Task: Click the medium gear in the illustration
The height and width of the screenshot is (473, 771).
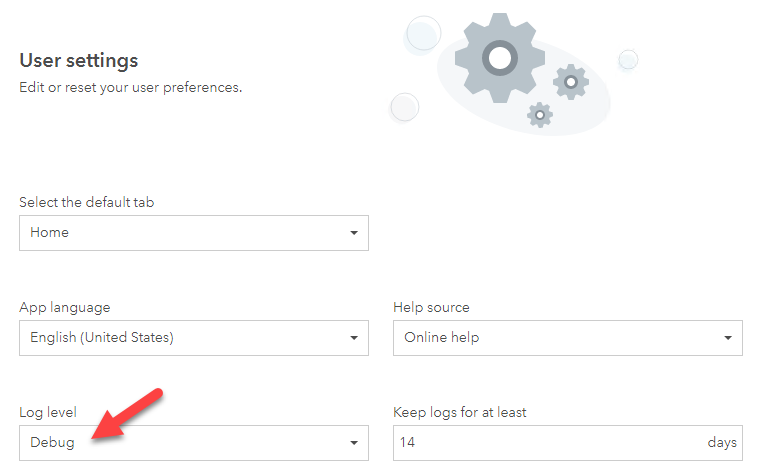Action: [571, 81]
